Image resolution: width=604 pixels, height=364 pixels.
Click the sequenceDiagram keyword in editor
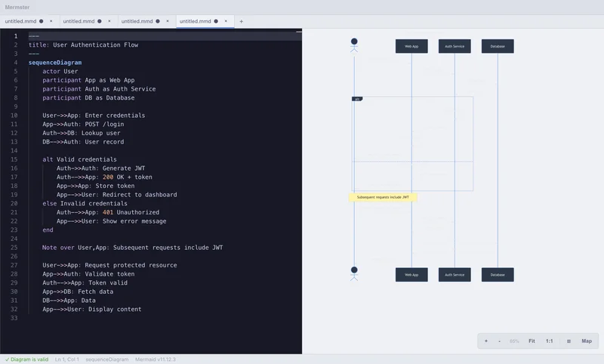55,63
